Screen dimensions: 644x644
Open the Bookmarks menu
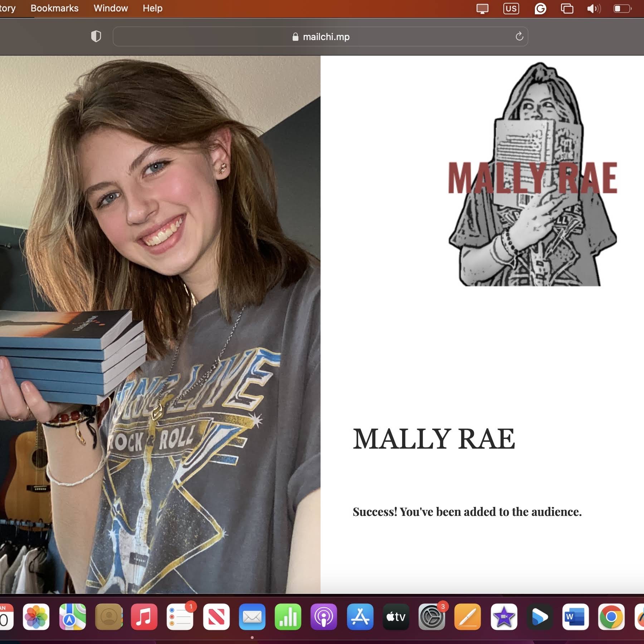click(54, 8)
